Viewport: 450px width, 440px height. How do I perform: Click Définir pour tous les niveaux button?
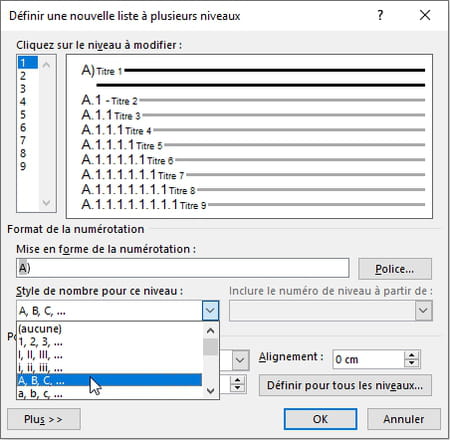click(x=345, y=385)
